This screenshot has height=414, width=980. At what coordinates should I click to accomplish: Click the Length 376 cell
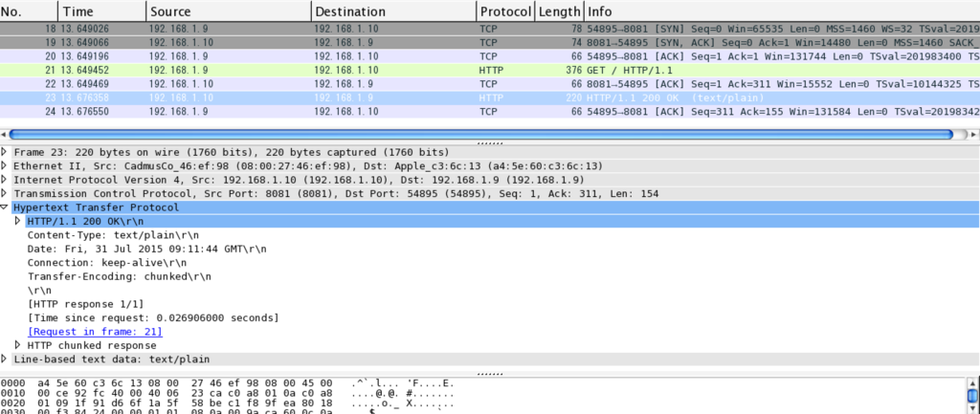[x=574, y=70]
